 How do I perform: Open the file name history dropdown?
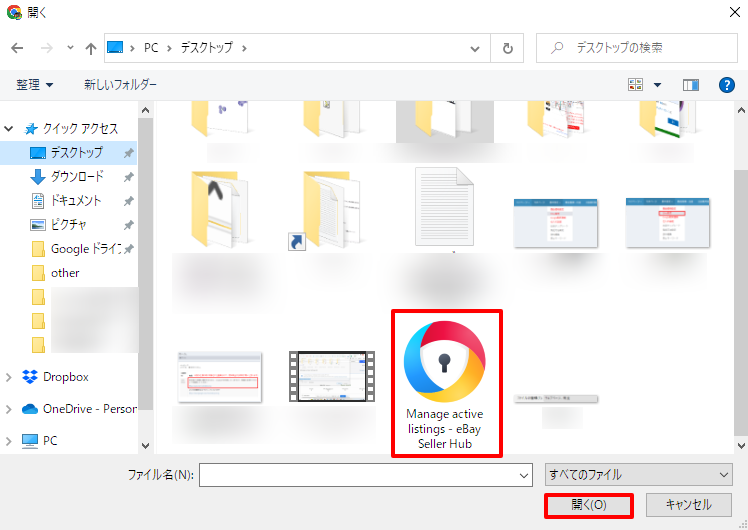(524, 476)
